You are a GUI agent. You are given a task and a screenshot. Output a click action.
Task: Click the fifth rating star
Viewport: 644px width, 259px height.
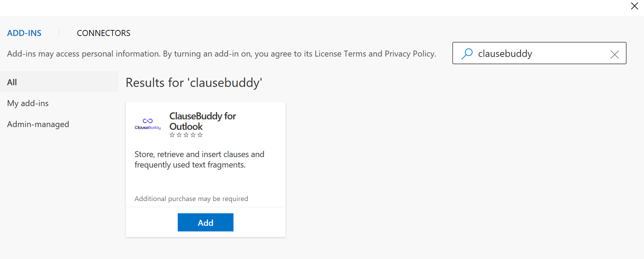click(200, 135)
